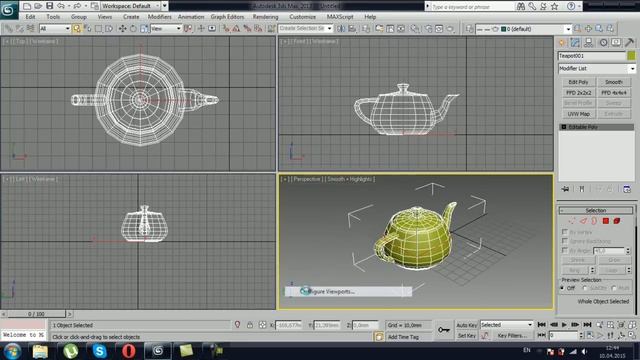This screenshot has width=640, height=360.
Task: Select the Polygon sub-object level icon
Action: tap(606, 221)
